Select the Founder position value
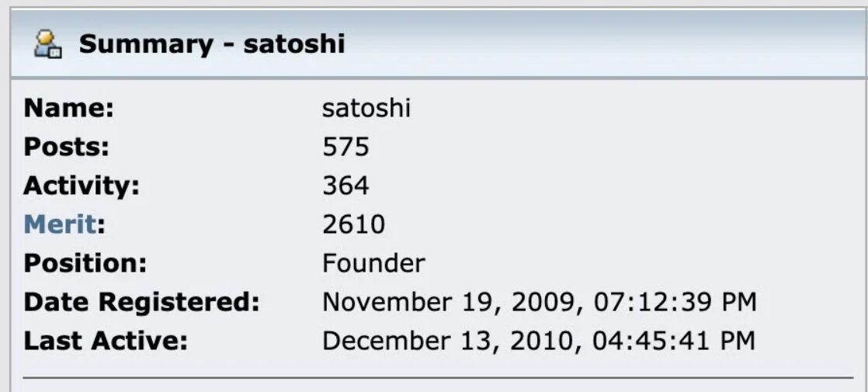The image size is (868, 392). [373, 263]
